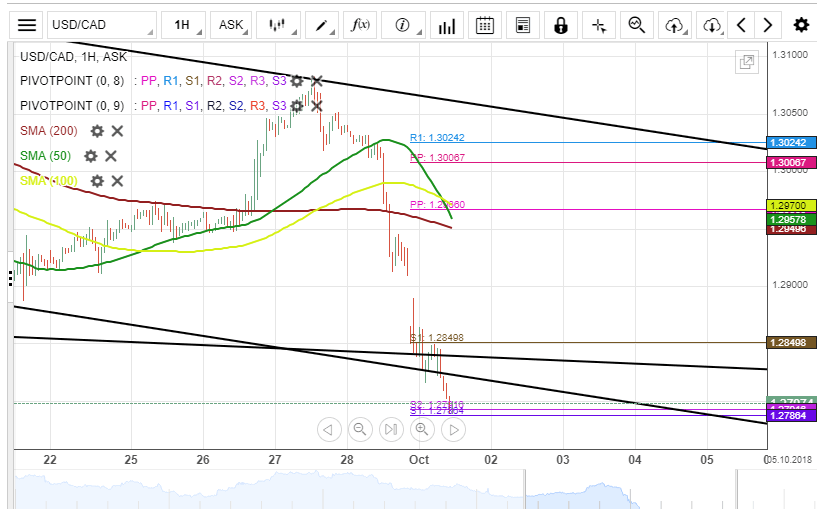Click the Oct date axis label
The width and height of the screenshot is (827, 517).
419,459
